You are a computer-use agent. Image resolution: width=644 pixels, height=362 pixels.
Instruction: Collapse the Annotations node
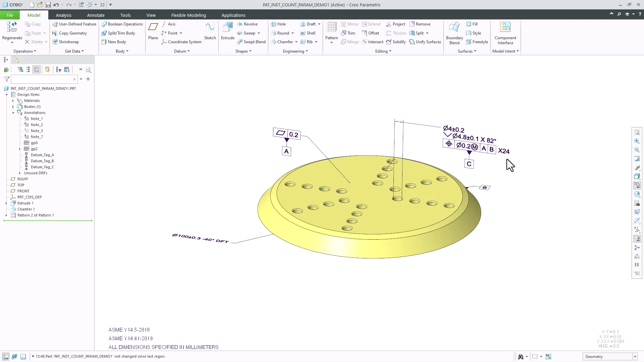(14, 113)
